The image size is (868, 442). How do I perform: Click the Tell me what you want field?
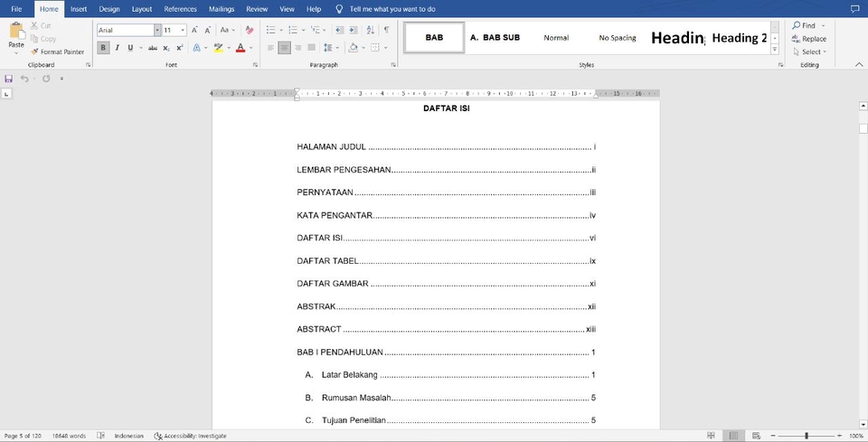392,9
